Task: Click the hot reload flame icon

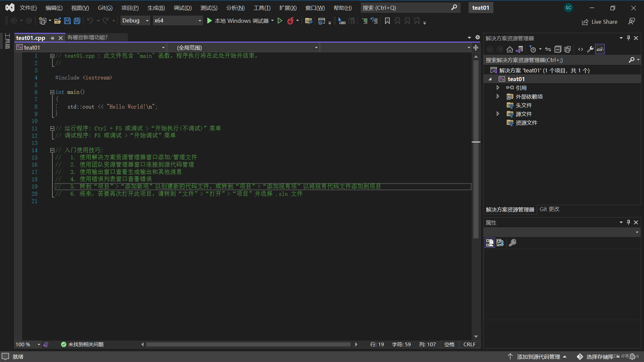Action: pos(290,21)
